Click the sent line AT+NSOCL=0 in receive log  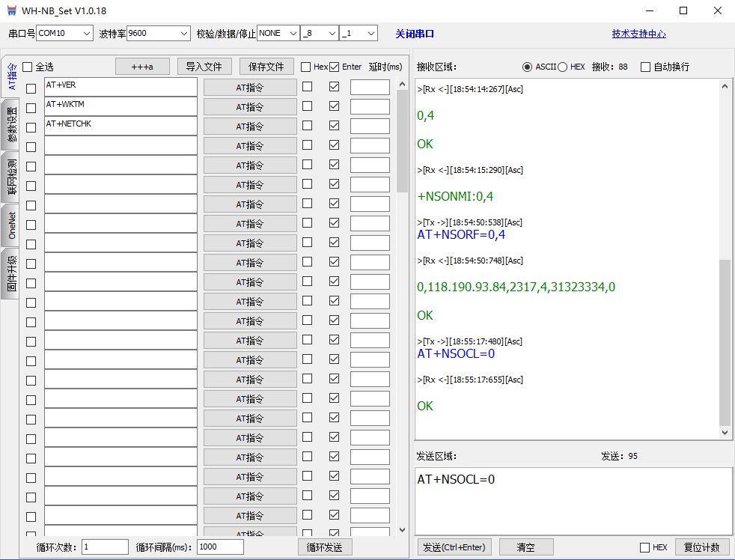coord(456,353)
